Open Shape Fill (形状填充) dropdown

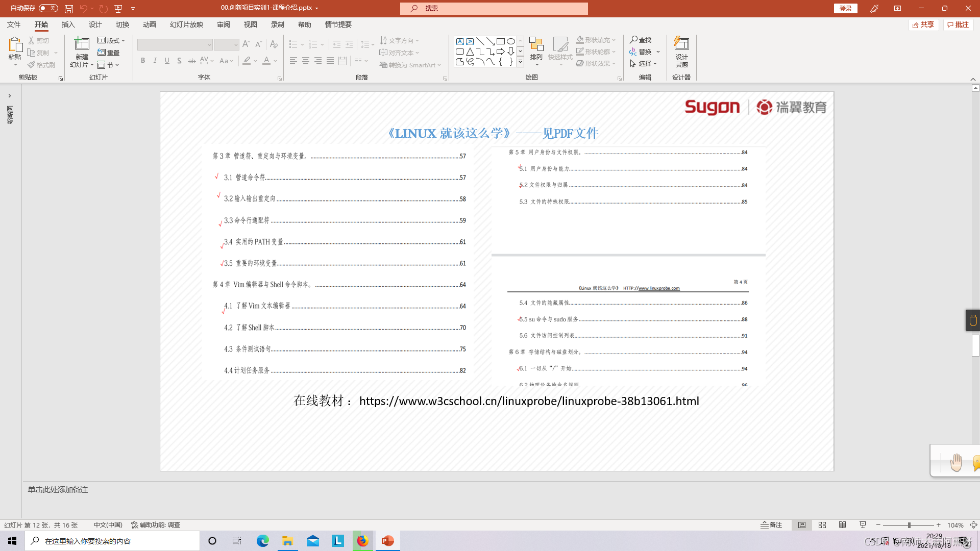click(596, 40)
